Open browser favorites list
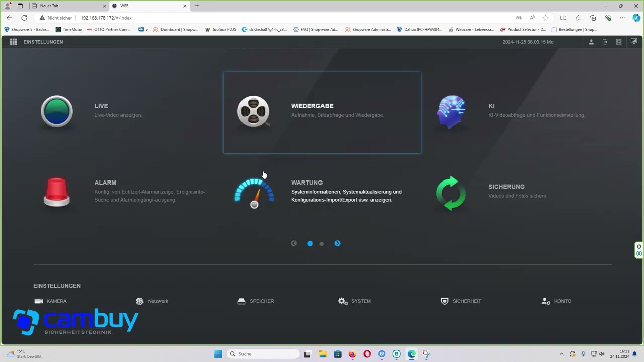Image resolution: width=644 pixels, height=362 pixels. [x=578, y=18]
